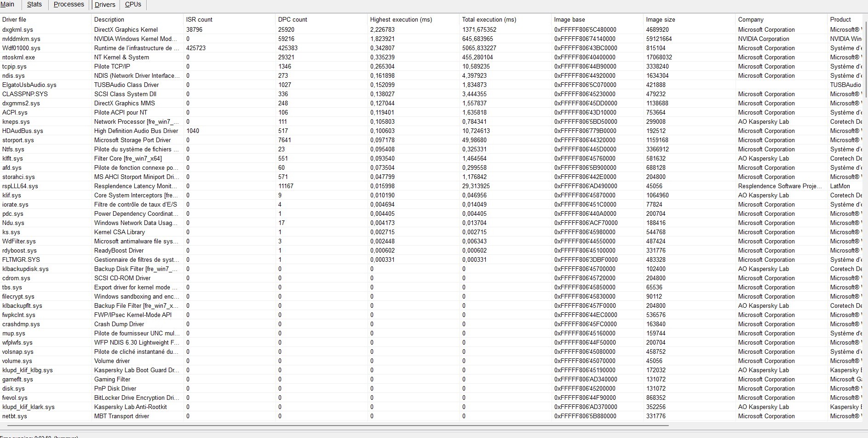Open the CPUs tab
The image size is (868, 438).
[x=133, y=5]
